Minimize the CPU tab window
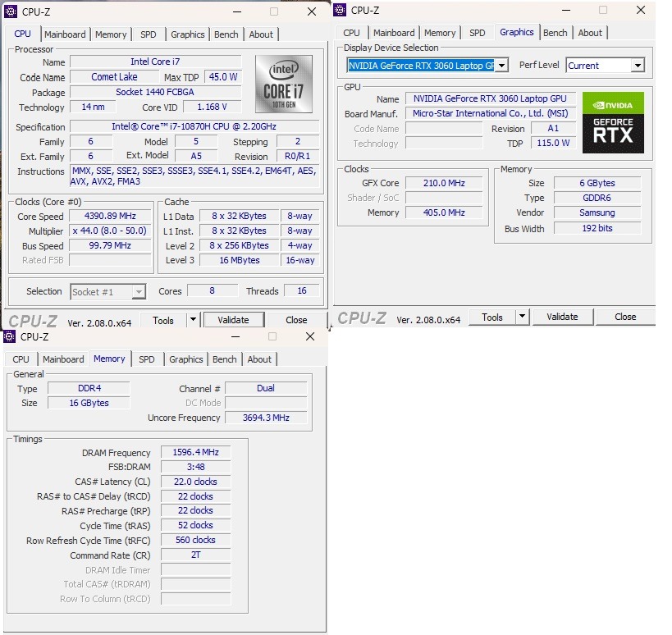This screenshot has height=635, width=672. pyautogui.click(x=237, y=11)
